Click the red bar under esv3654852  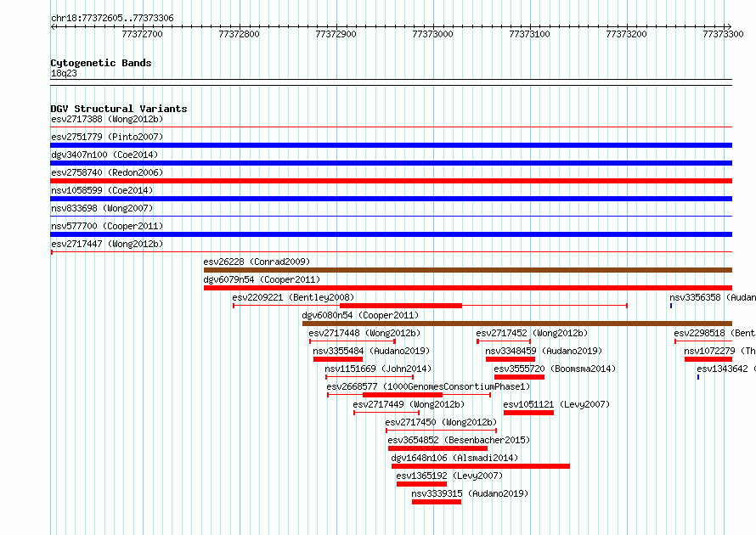(x=437, y=448)
